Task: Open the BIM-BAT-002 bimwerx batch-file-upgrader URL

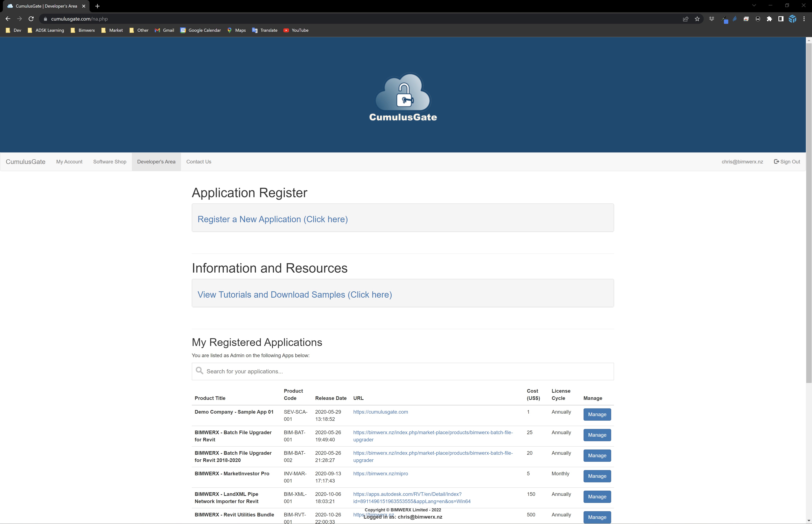Action: (433, 457)
